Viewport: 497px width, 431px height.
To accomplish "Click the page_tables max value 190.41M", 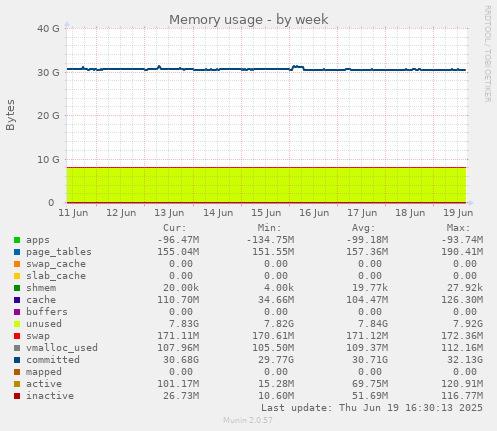I will (462, 252).
